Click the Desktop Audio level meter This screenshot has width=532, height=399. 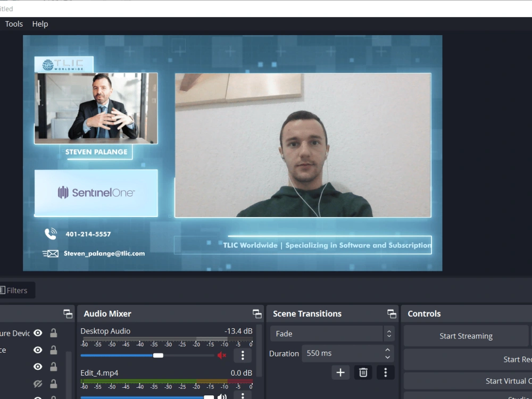click(167, 339)
